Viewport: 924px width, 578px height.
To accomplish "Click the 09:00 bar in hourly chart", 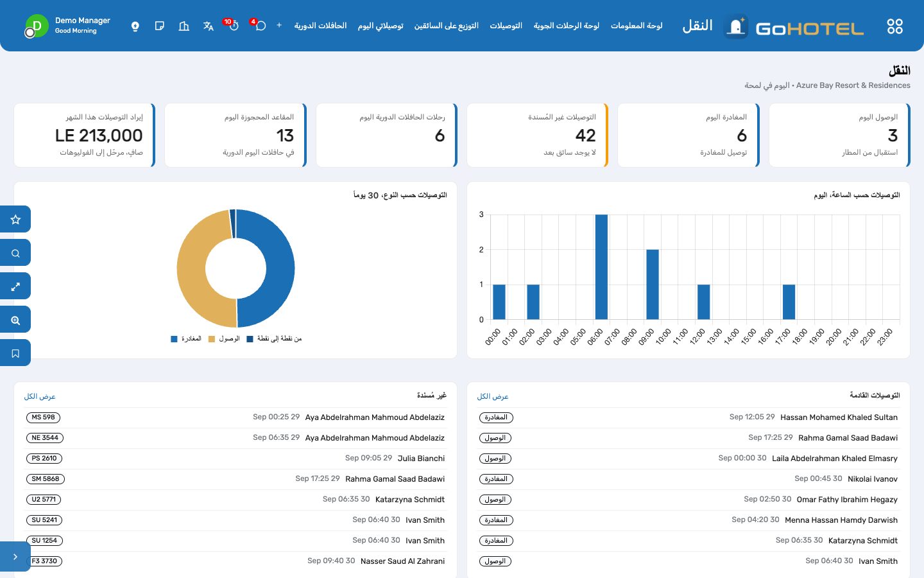I will tap(653, 285).
